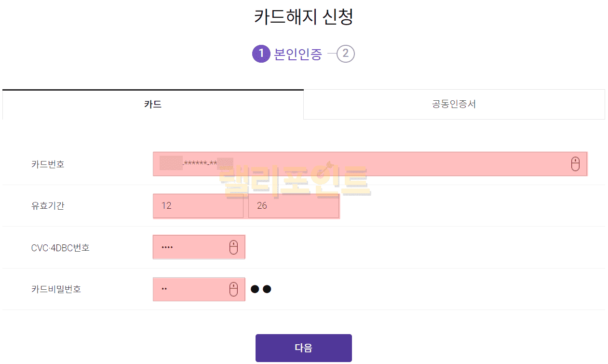Image resolution: width=608 pixels, height=364 pixels.
Task: Click the mouse keypad icon in the 카드비밀번호 field
Action: pyautogui.click(x=233, y=289)
